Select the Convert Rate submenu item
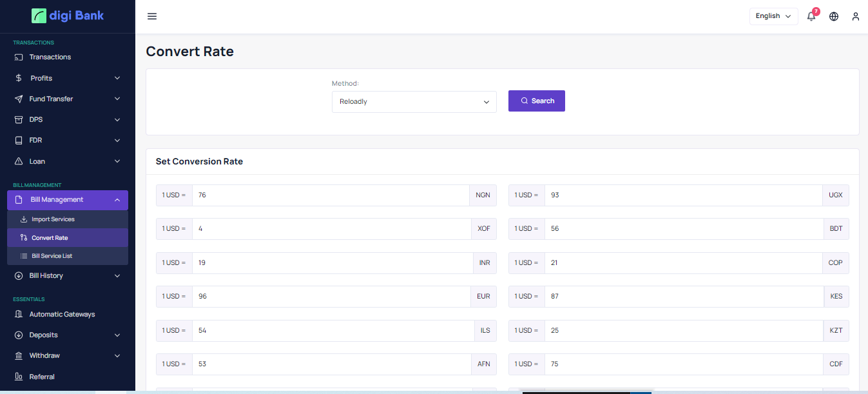The height and width of the screenshot is (394, 868). pos(50,238)
